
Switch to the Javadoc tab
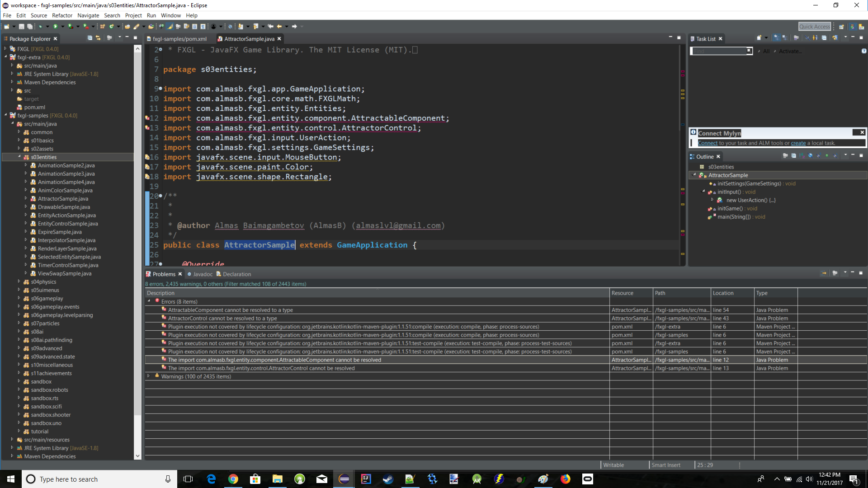coord(203,274)
